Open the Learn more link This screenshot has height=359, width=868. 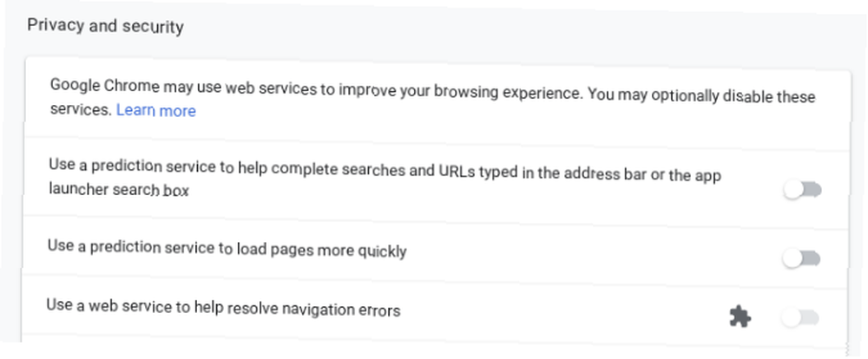coord(156,111)
